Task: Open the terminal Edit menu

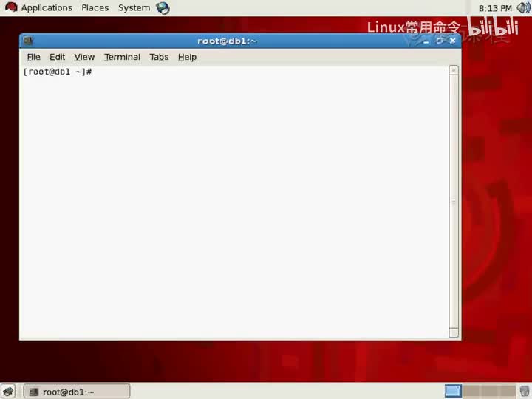Action: [57, 57]
